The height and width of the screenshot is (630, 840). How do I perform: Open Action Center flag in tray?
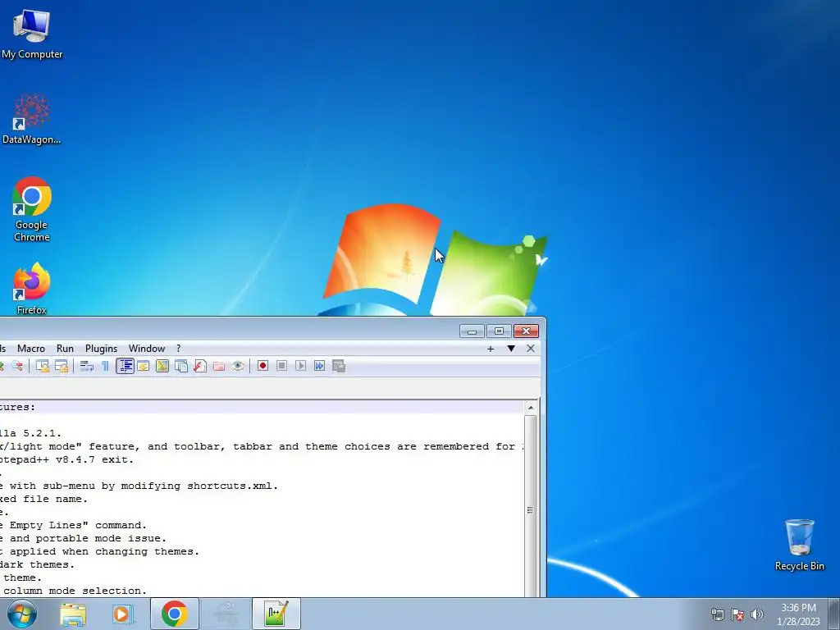(737, 614)
